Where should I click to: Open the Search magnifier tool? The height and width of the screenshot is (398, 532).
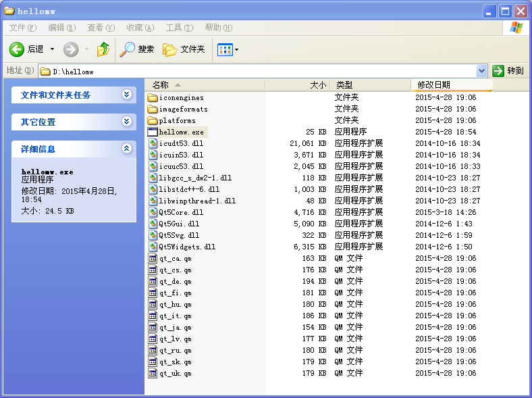(x=128, y=49)
